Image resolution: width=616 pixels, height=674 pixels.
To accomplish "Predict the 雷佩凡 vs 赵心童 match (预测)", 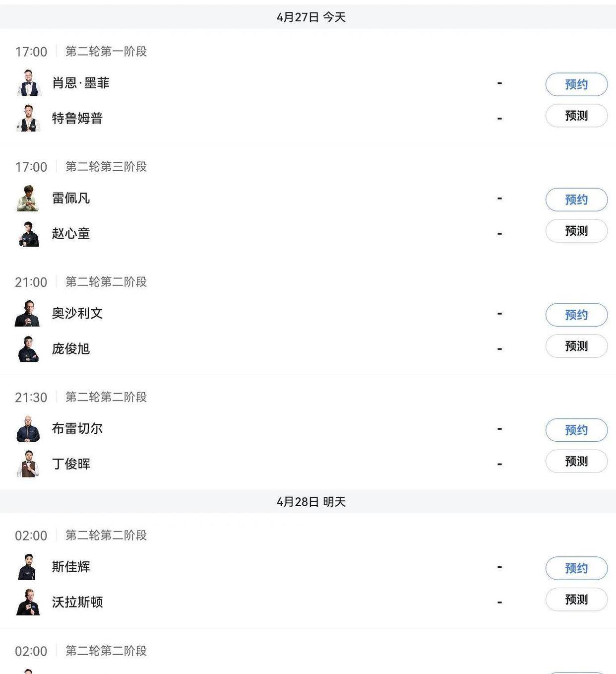I will [x=576, y=231].
